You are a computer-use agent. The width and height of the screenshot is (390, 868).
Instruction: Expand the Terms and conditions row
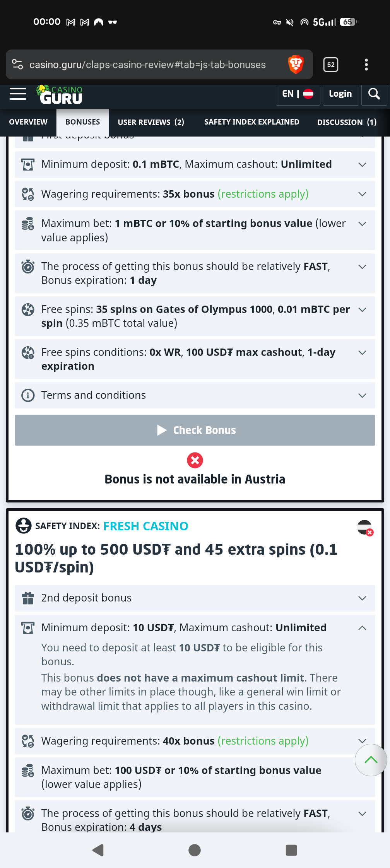pos(362,395)
